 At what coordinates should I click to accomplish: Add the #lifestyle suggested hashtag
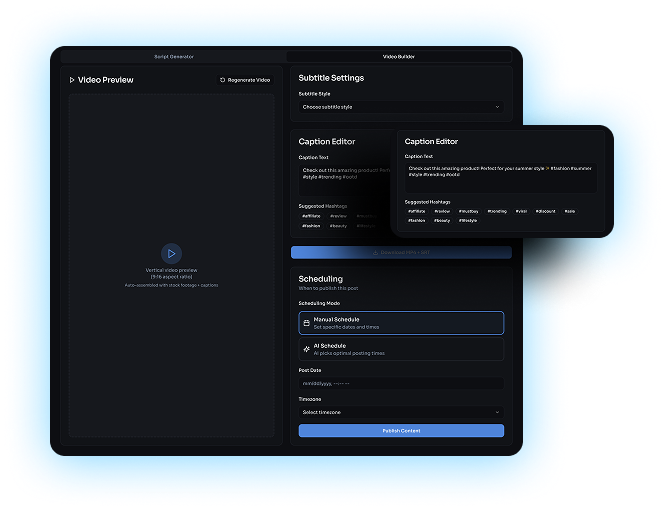468,220
